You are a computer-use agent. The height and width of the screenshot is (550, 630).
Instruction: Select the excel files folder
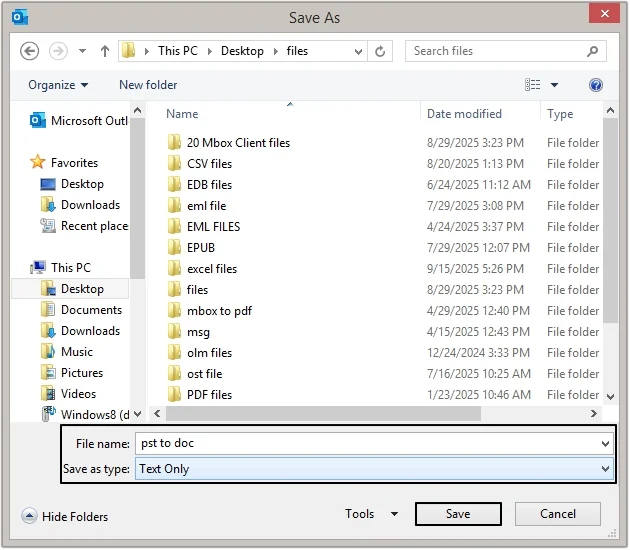(x=202, y=268)
